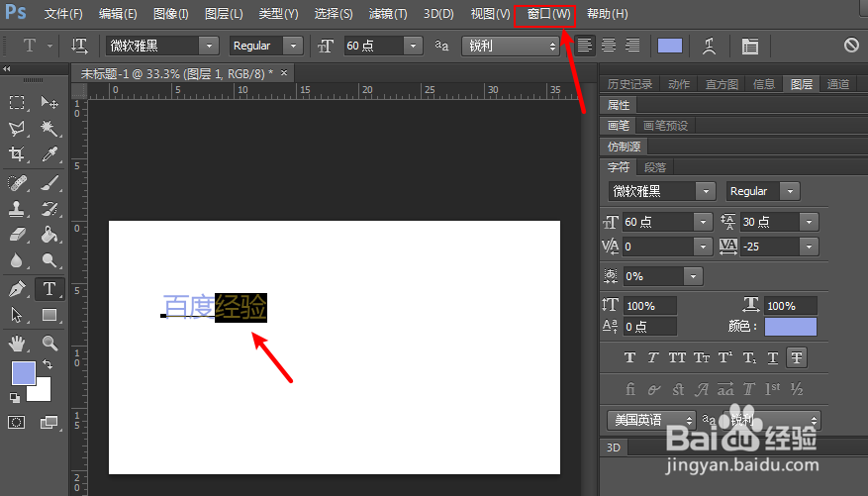Left align text
The width and height of the screenshot is (868, 496).
pos(584,46)
